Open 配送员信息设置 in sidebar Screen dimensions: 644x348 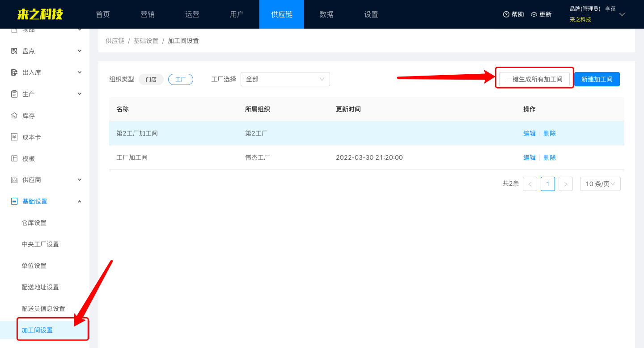[43, 309]
